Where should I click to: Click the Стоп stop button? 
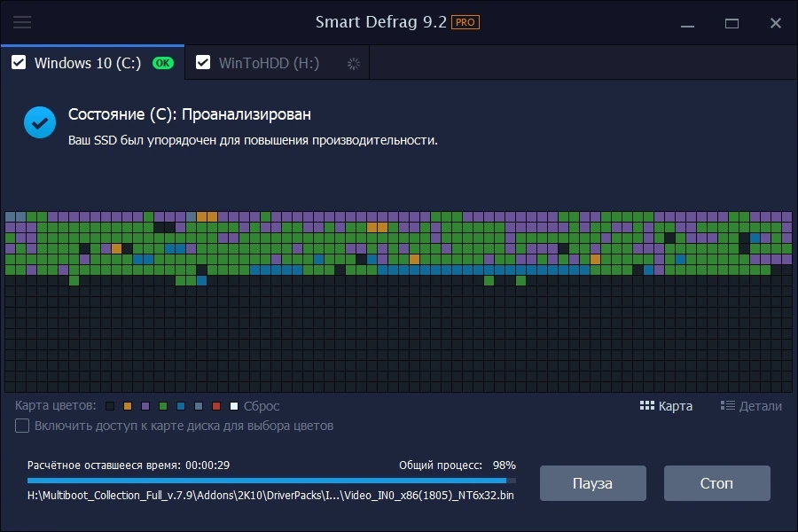pyautogui.click(x=716, y=483)
